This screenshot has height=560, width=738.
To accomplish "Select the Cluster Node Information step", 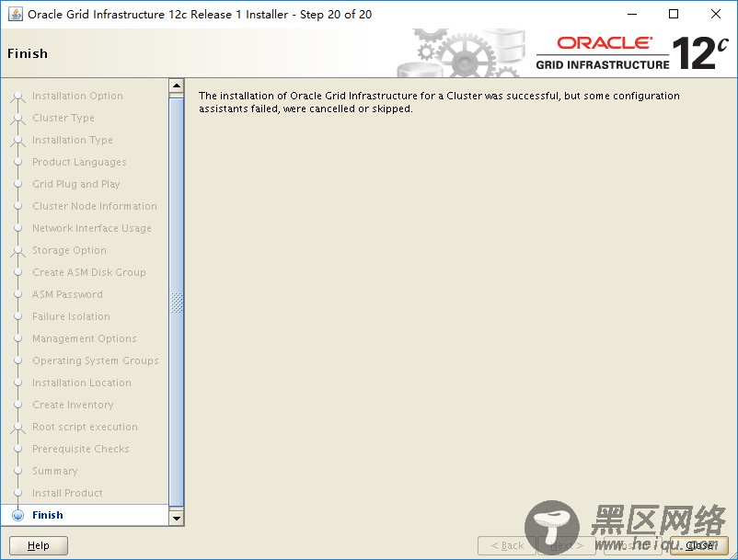I will (95, 206).
